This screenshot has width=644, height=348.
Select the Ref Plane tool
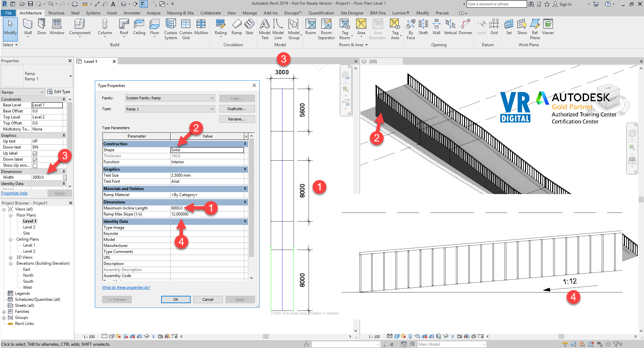tap(535, 29)
